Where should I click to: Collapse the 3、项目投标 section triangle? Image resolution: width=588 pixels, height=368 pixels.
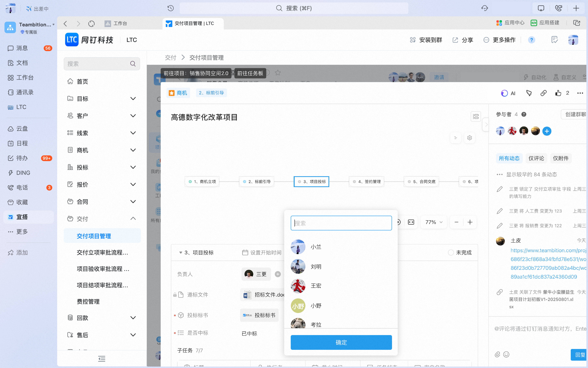(180, 253)
